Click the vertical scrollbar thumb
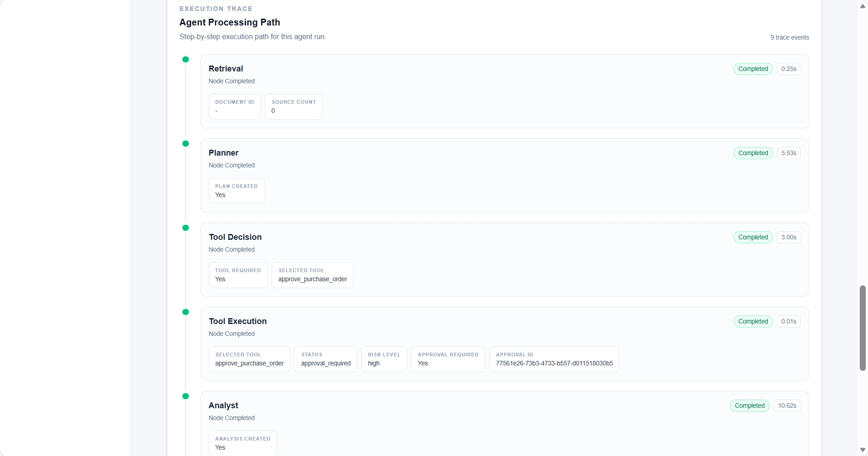This screenshot has width=868, height=456. pos(863,328)
